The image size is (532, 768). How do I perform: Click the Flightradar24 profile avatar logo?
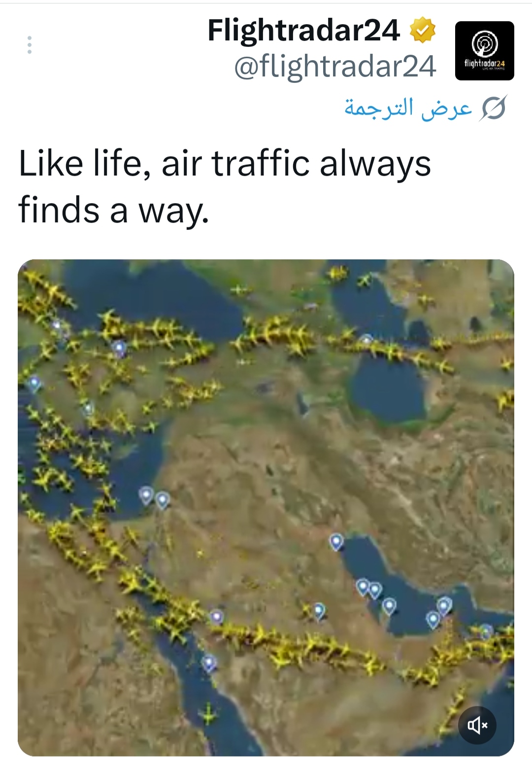coord(484,51)
